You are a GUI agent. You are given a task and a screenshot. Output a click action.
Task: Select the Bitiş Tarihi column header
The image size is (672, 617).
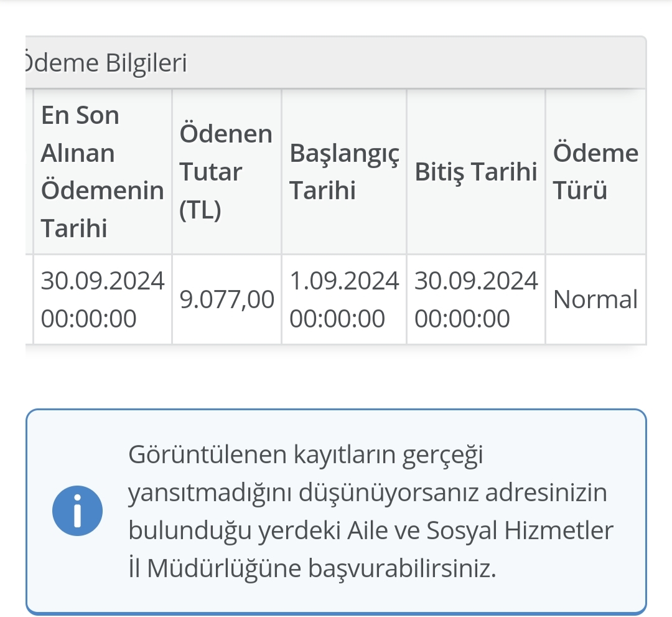point(475,172)
